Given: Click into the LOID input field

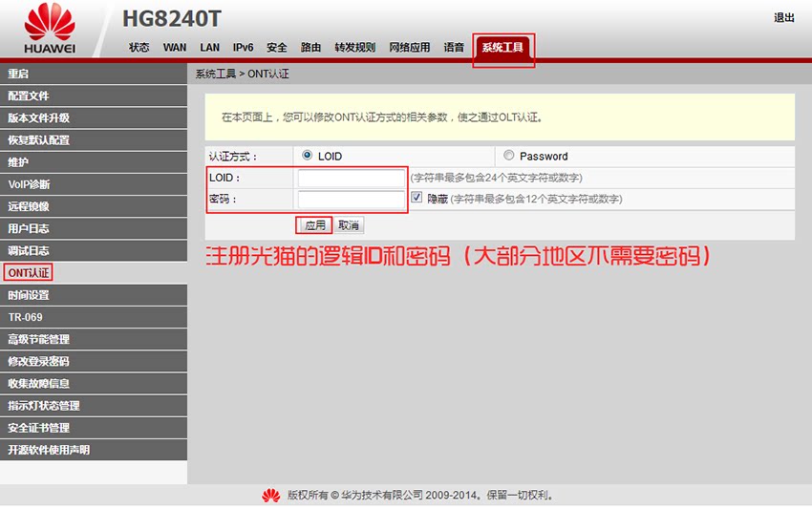Looking at the screenshot, I should tap(352, 178).
